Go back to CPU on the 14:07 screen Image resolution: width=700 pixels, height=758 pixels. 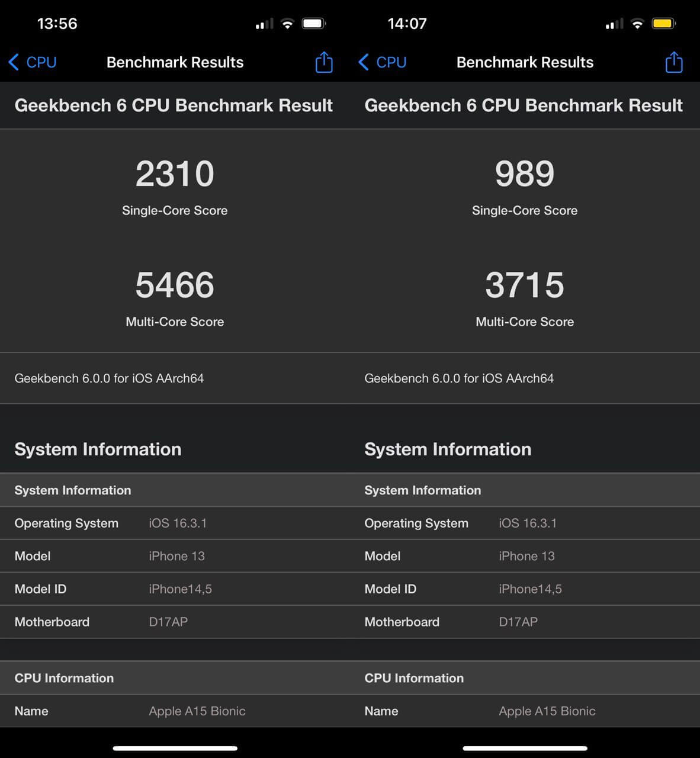(x=383, y=62)
